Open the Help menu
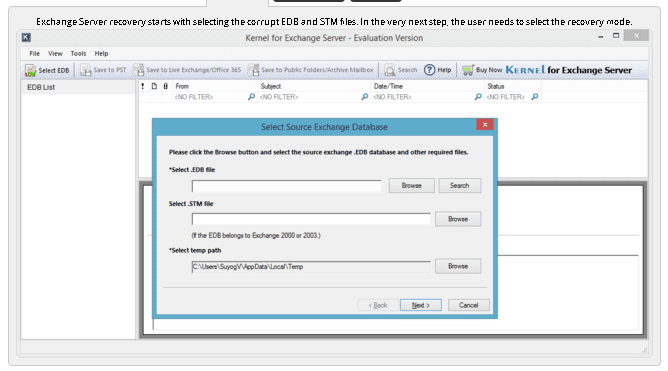 coord(101,54)
